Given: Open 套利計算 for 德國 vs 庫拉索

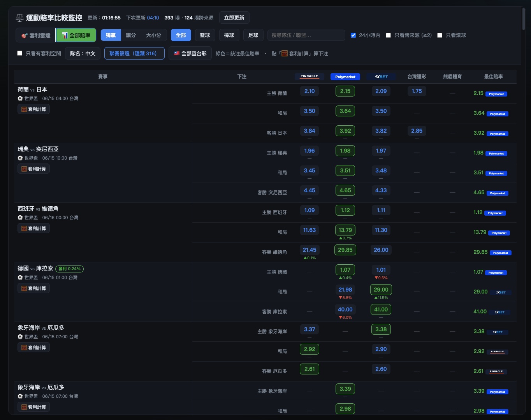Looking at the screenshot, I should pyautogui.click(x=33, y=288).
